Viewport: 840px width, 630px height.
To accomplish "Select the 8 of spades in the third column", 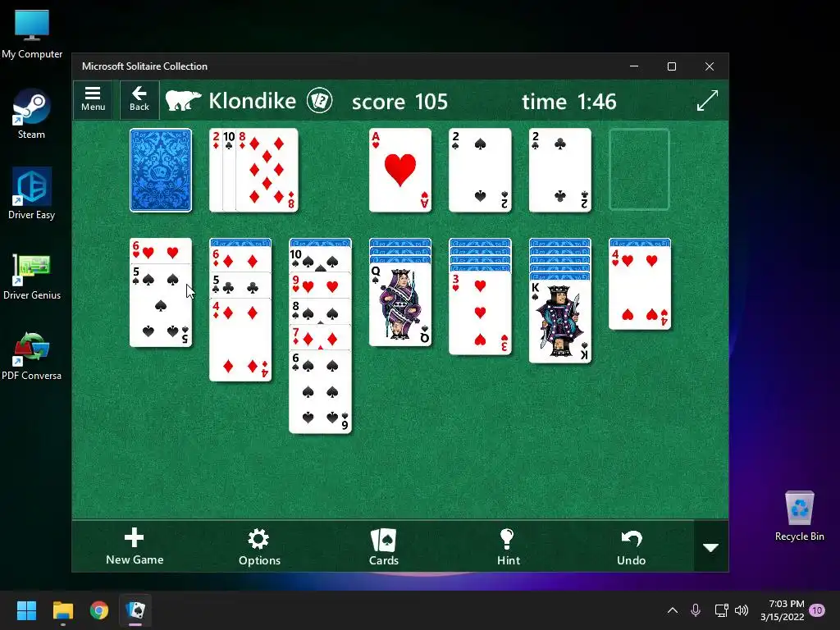I will tap(321, 312).
